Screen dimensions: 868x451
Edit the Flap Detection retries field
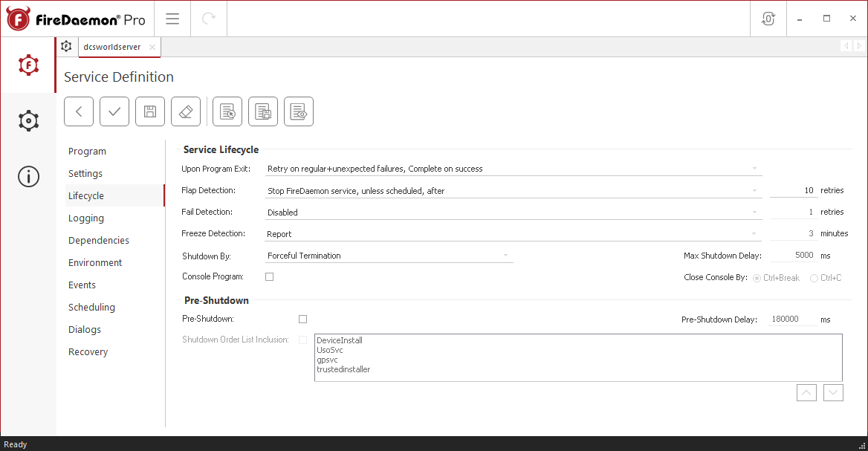[x=793, y=190]
